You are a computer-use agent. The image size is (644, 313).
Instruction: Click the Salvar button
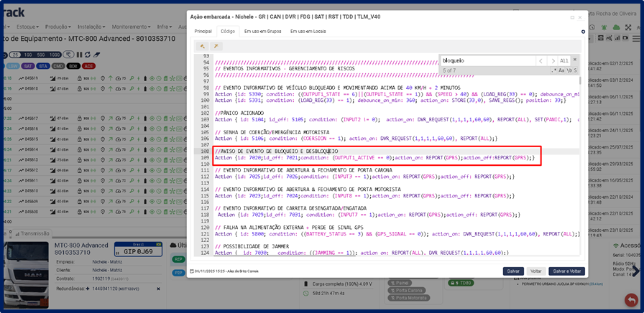coord(512,271)
